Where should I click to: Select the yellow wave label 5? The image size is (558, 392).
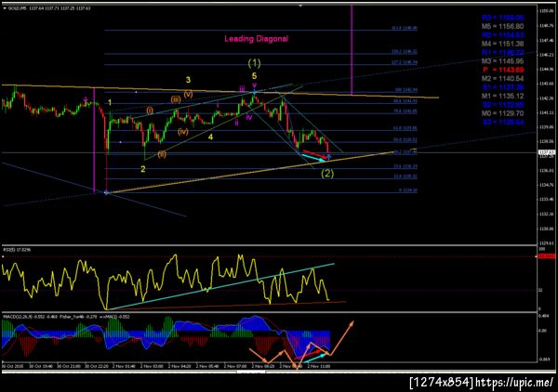pyautogui.click(x=254, y=75)
